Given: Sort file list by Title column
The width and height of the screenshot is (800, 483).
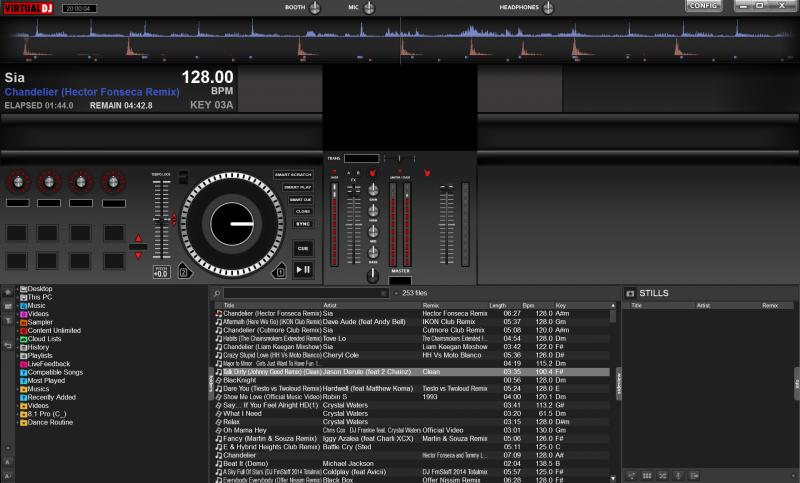Looking at the screenshot, I should pos(229,306).
